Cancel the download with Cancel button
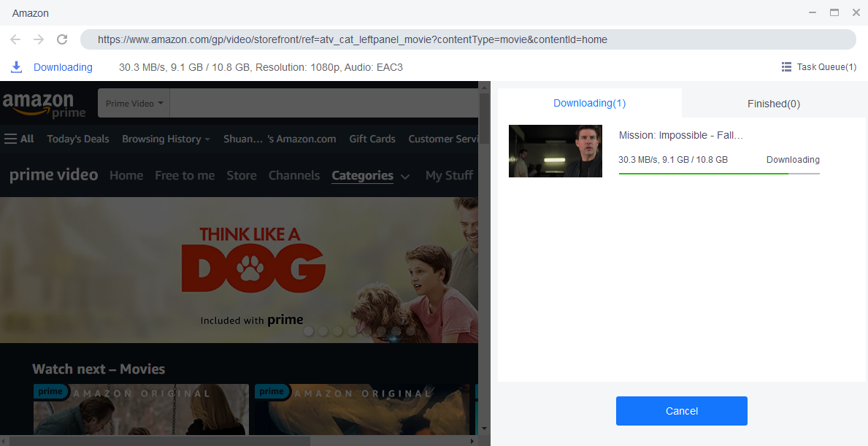 [x=681, y=411]
